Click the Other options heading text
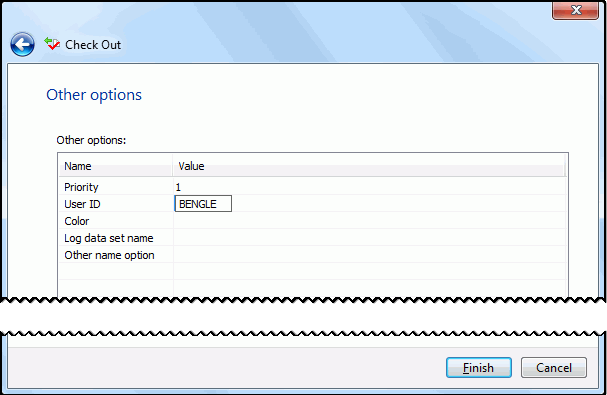Screen dimensions: 607x395 (94, 95)
